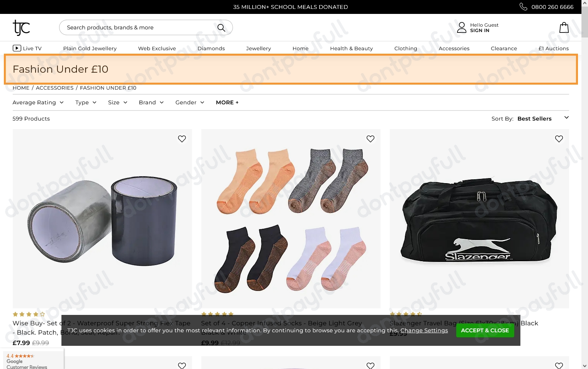This screenshot has height=369, width=588.
Task: Click the search magnifier icon
Action: tap(221, 27)
